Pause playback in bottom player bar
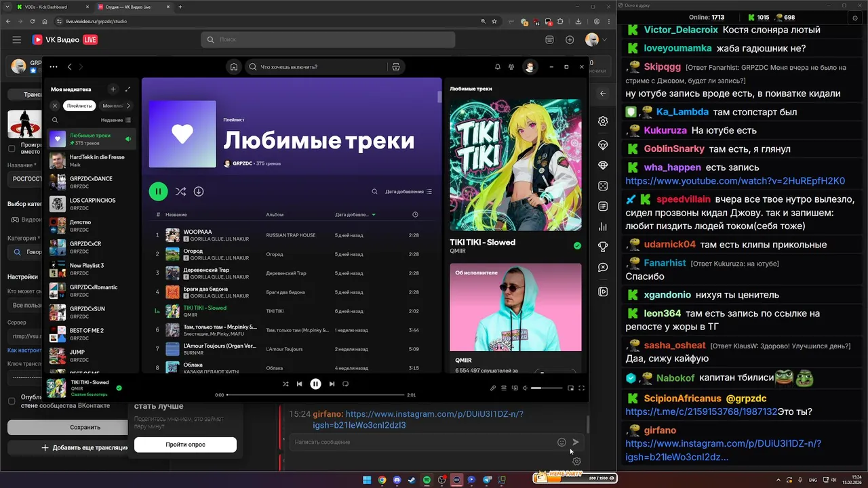 [315, 384]
